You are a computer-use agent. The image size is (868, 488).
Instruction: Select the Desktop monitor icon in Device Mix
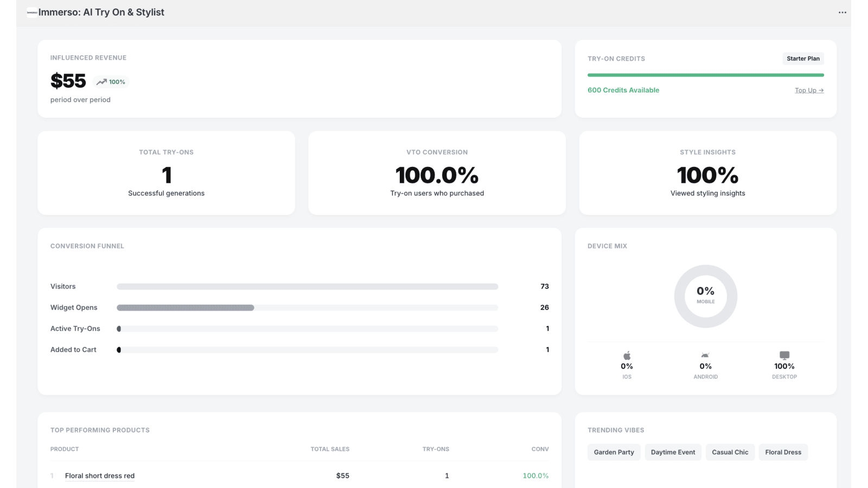click(x=784, y=355)
